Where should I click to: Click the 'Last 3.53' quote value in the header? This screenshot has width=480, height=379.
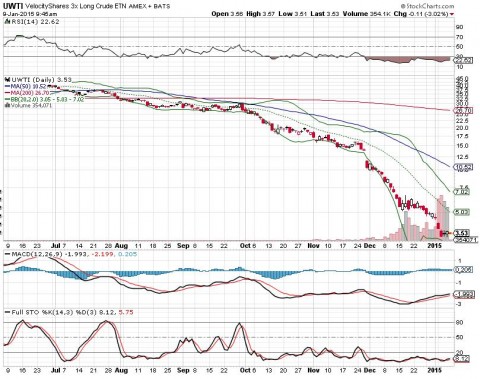[x=324, y=14]
